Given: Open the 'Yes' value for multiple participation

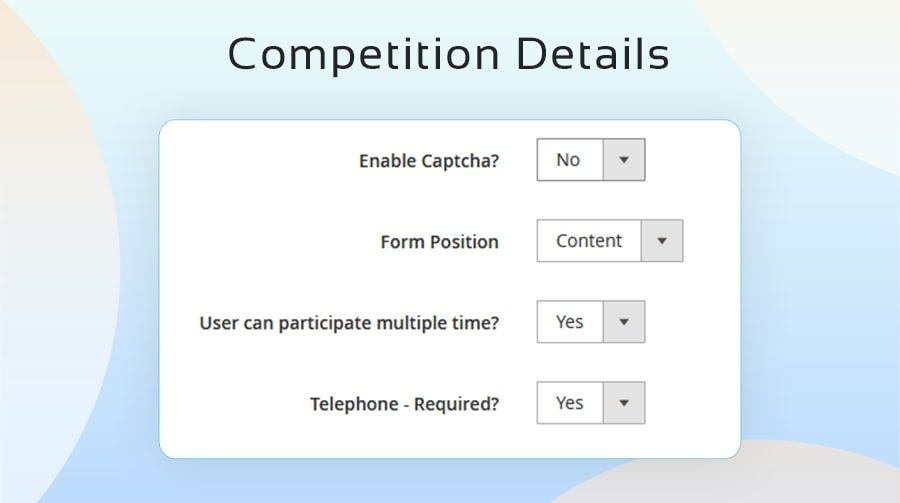Looking at the screenshot, I should (x=570, y=322).
